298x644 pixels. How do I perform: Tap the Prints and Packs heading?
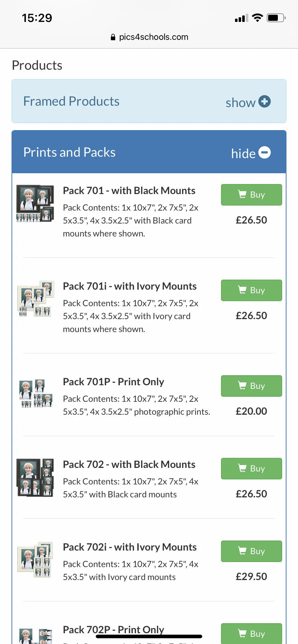(x=69, y=152)
